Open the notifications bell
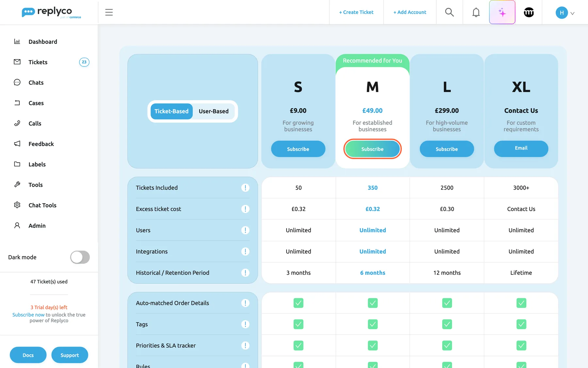588x368 pixels. tap(476, 12)
